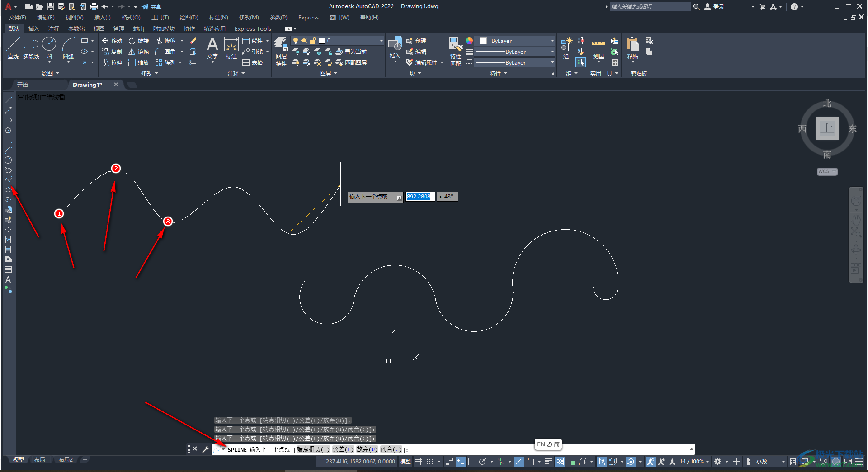This screenshot has height=472, width=868.
Task: Click the white layer color square
Action: (322, 41)
